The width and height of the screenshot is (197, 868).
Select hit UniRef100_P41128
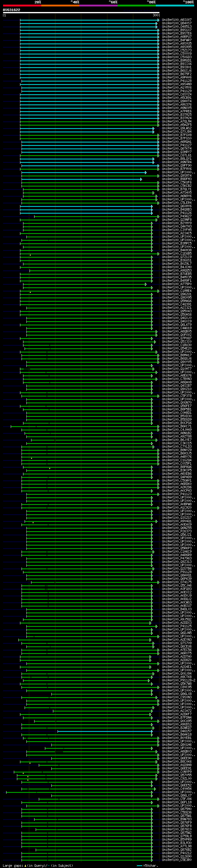point(176,81)
